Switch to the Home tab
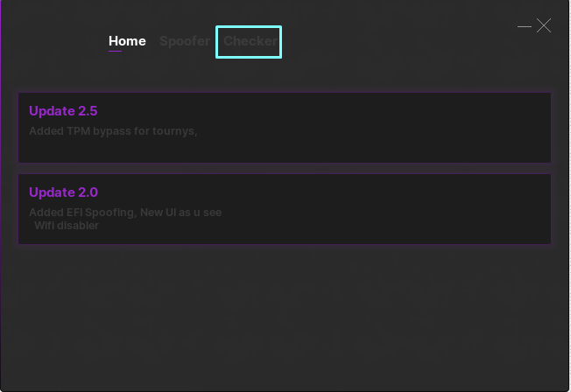This screenshot has height=392, width=571. (127, 41)
